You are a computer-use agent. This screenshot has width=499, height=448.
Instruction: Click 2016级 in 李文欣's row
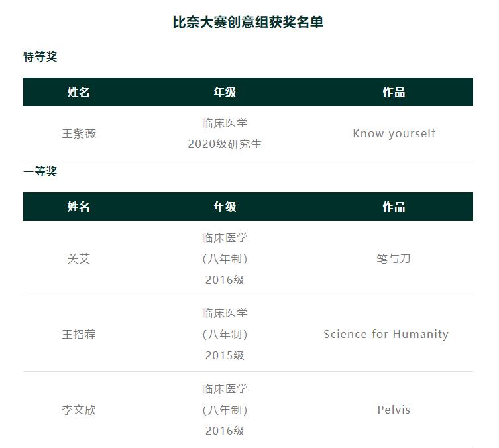[x=225, y=431]
